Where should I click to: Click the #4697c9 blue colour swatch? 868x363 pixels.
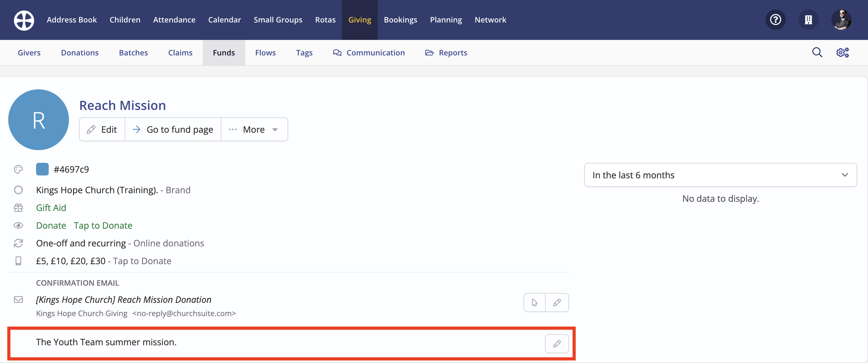click(42, 169)
